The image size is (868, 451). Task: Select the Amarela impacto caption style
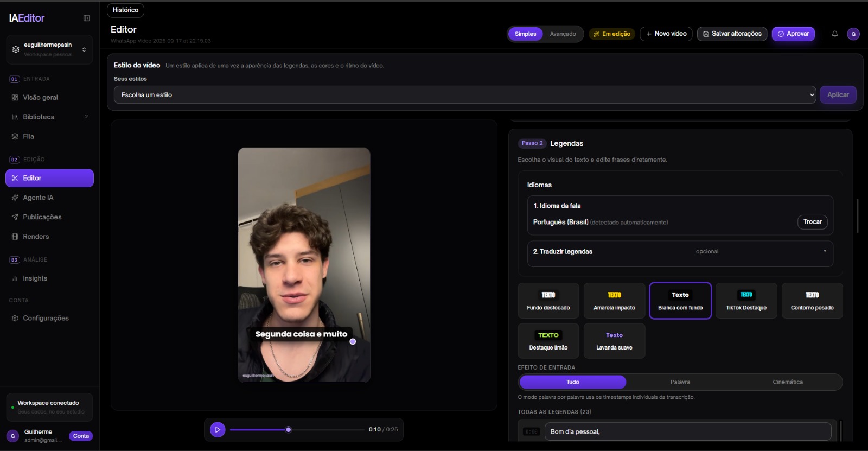(614, 301)
